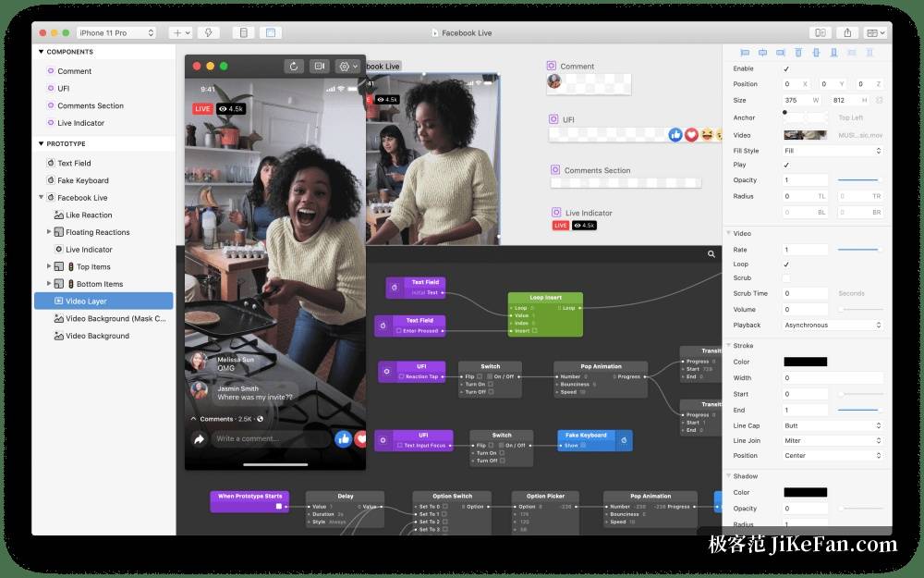Click the align vertical centers icon
The height and width of the screenshot is (578, 924).
point(816,53)
